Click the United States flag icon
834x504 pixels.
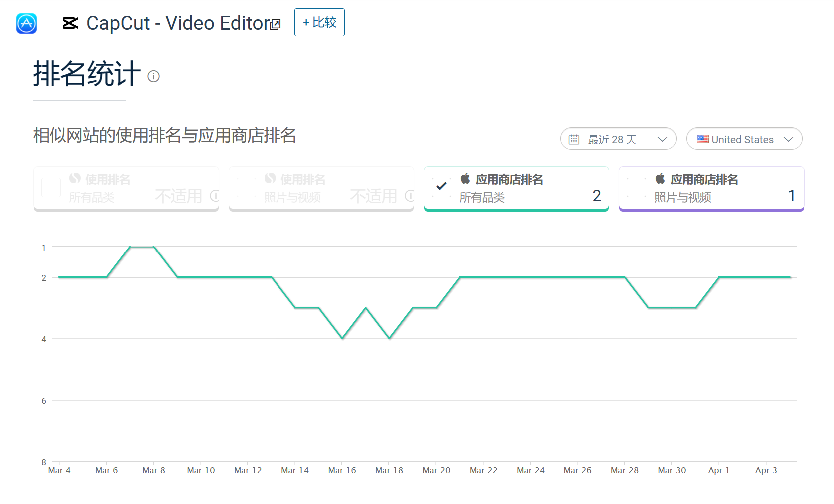pos(702,139)
